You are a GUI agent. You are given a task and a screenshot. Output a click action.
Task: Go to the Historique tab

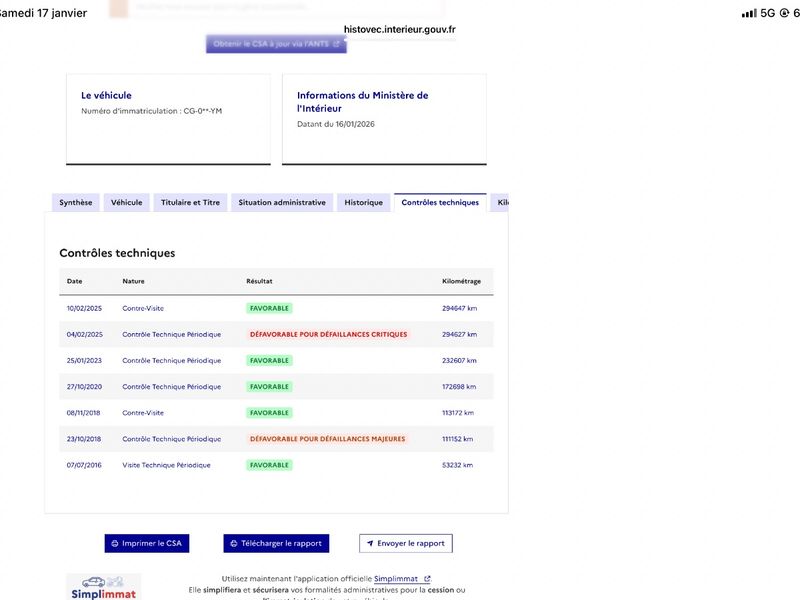[x=363, y=202]
